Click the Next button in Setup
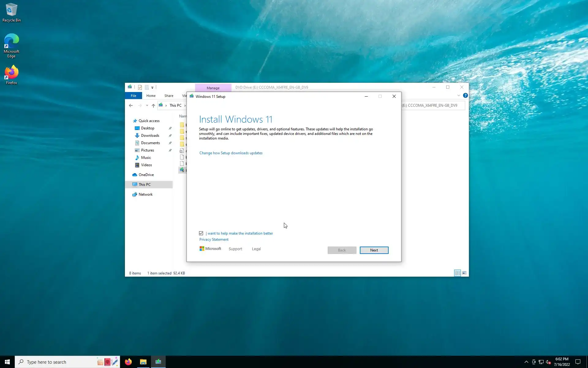This screenshot has width=588, height=368. click(374, 250)
